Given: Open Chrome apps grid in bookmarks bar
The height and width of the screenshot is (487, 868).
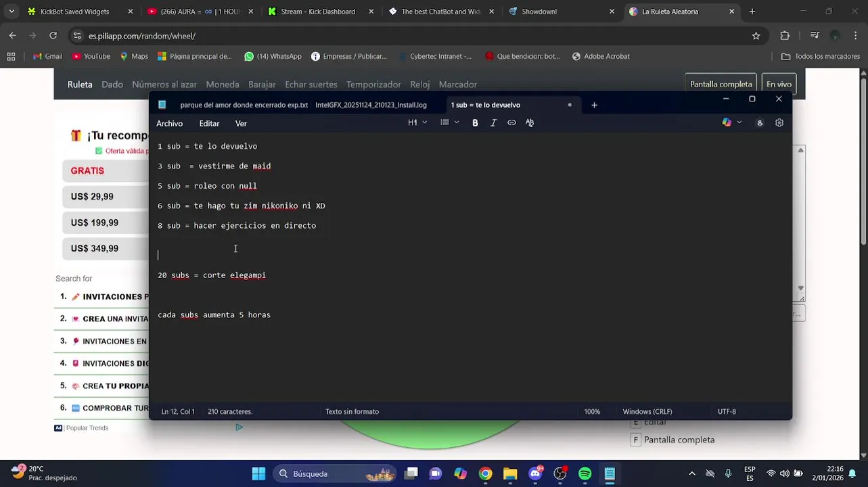Looking at the screenshot, I should click(x=11, y=56).
